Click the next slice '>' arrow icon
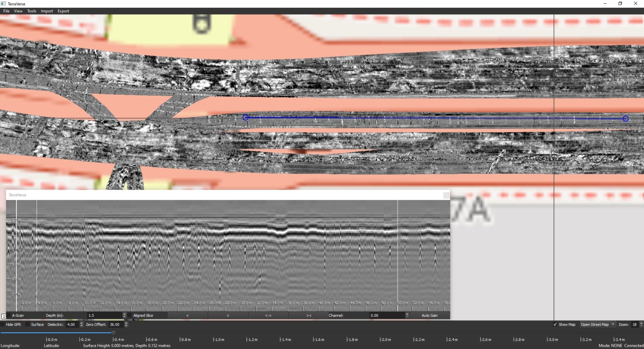 coord(227,315)
